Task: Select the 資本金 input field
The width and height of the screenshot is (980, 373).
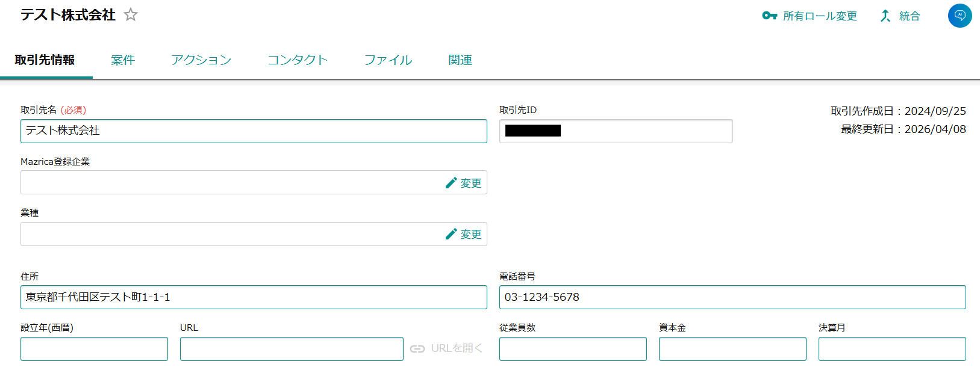Action: (732, 349)
